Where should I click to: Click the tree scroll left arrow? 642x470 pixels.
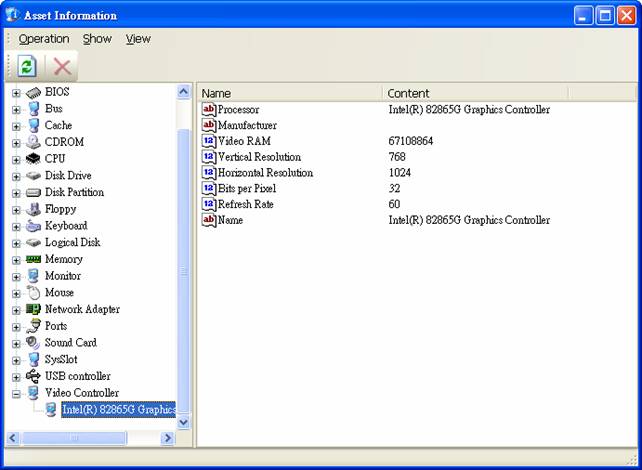coord(13,438)
